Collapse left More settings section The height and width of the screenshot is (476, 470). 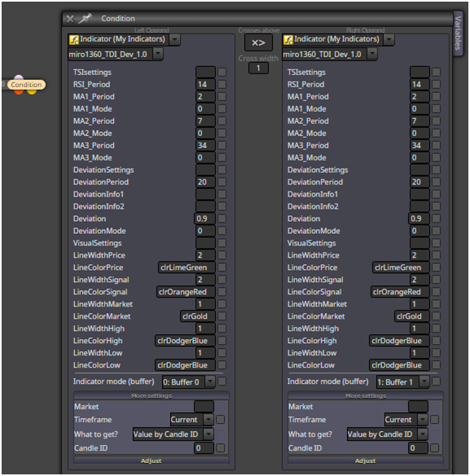tap(152, 395)
